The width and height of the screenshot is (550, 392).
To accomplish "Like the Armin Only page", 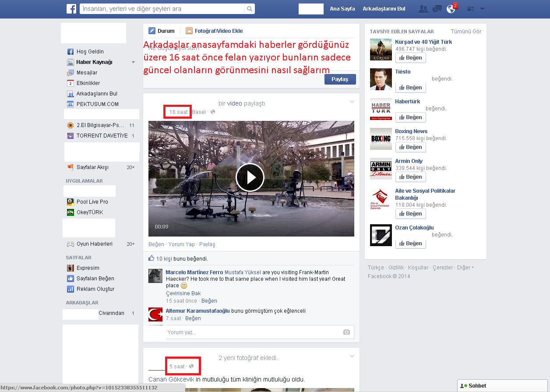I will tap(411, 177).
